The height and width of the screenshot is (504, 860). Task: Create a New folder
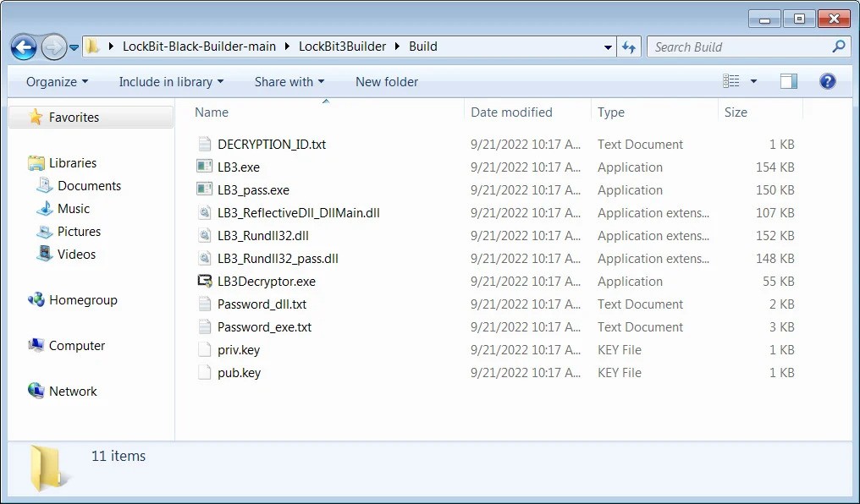tap(386, 82)
